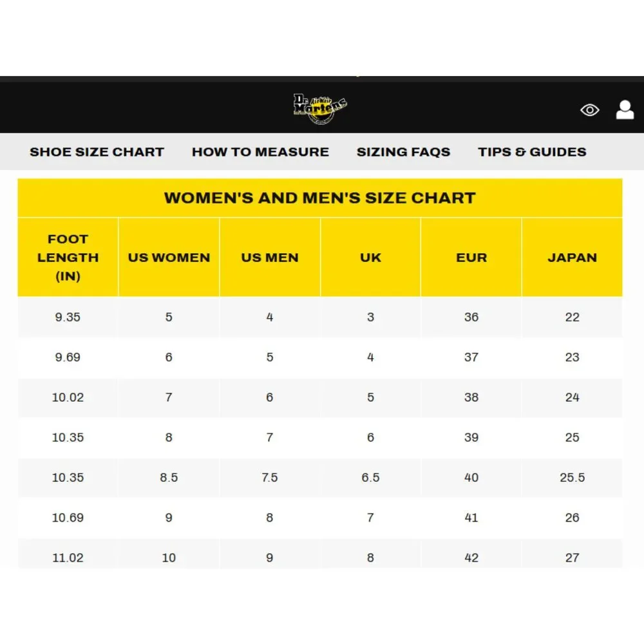
Task: Open the eye accessibility view icon
Action: [590, 110]
